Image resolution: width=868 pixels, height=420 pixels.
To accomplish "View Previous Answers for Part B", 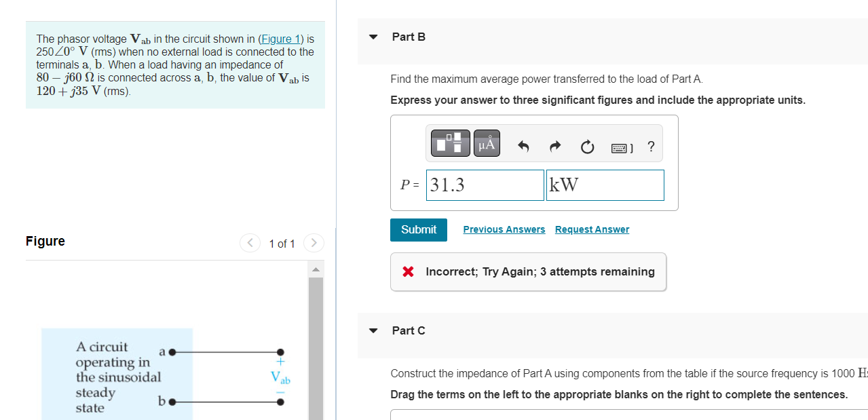I will pos(504,229).
